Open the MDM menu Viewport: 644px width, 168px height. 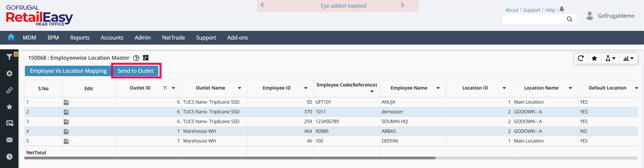point(30,38)
